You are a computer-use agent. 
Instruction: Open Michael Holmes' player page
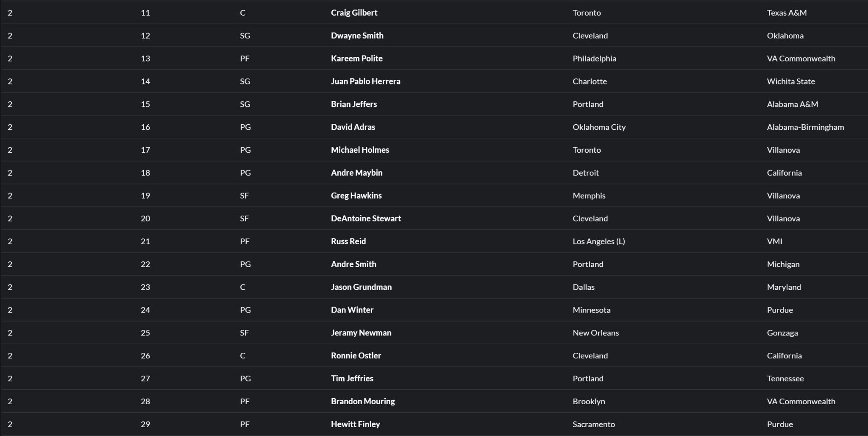click(x=360, y=150)
